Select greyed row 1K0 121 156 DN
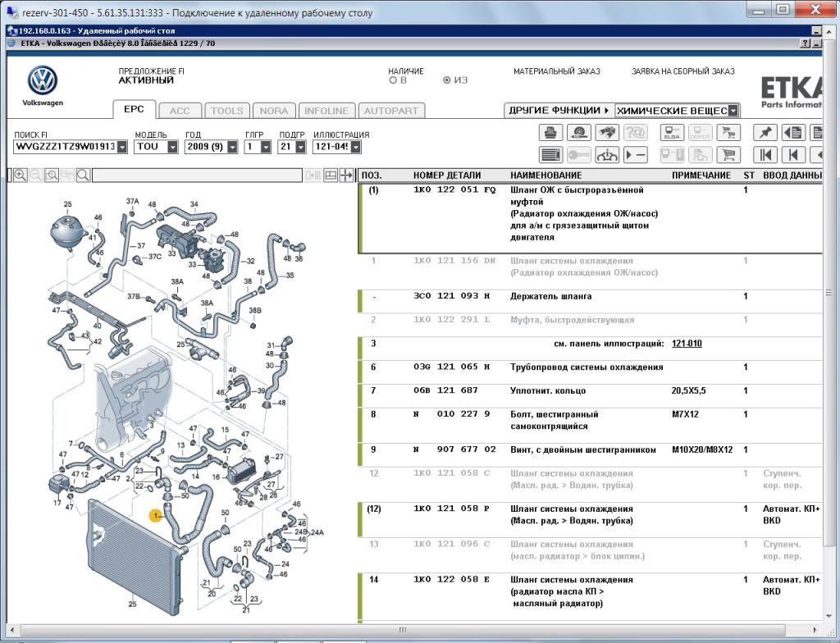Image resolution: width=840 pixels, height=643 pixels. [591, 271]
